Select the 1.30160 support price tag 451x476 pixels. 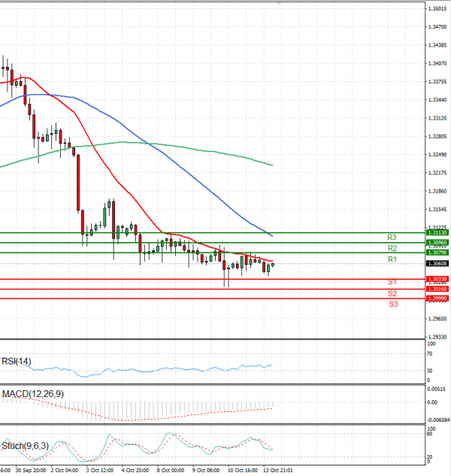click(437, 289)
